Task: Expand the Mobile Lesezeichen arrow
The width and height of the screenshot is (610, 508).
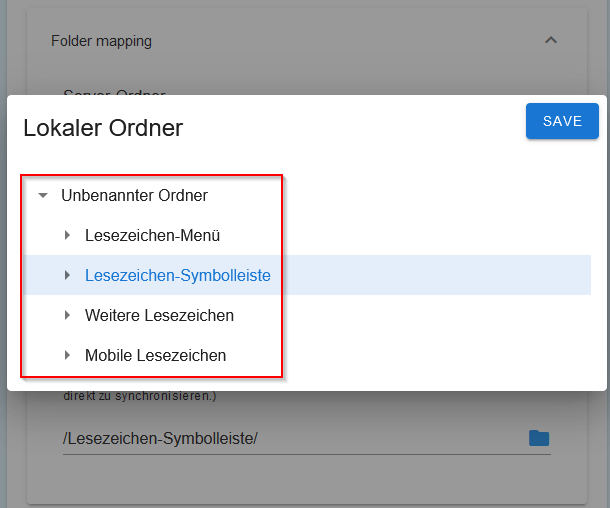Action: pyautogui.click(x=67, y=355)
